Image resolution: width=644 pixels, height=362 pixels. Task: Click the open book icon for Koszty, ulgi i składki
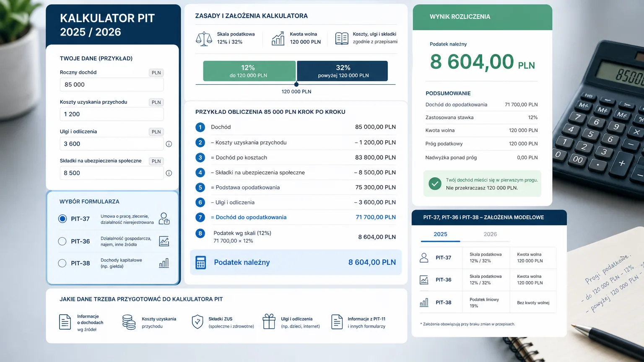[x=342, y=39]
